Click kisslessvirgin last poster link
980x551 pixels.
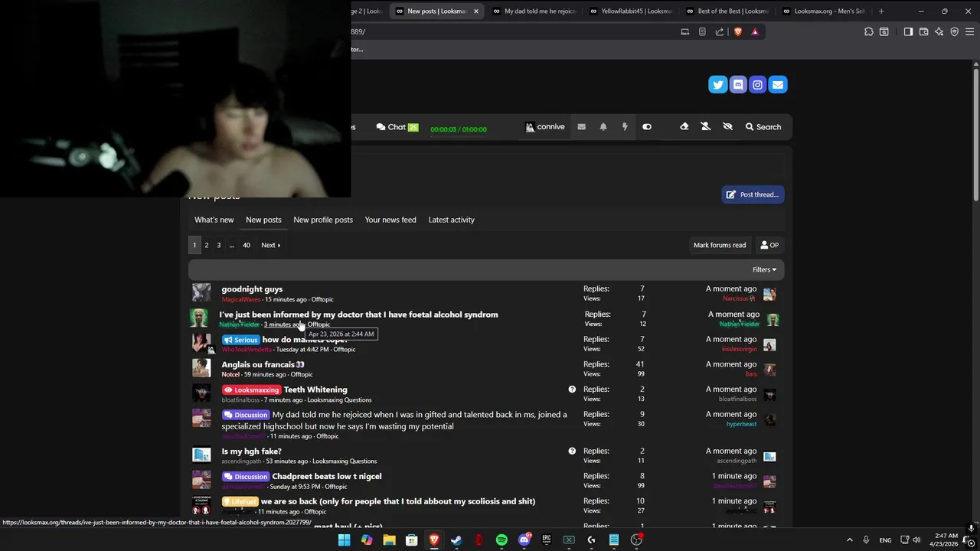click(739, 349)
